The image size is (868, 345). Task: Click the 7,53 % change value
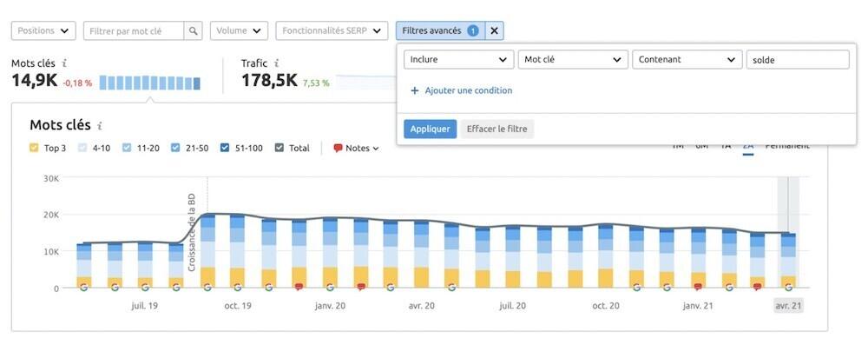coord(316,83)
